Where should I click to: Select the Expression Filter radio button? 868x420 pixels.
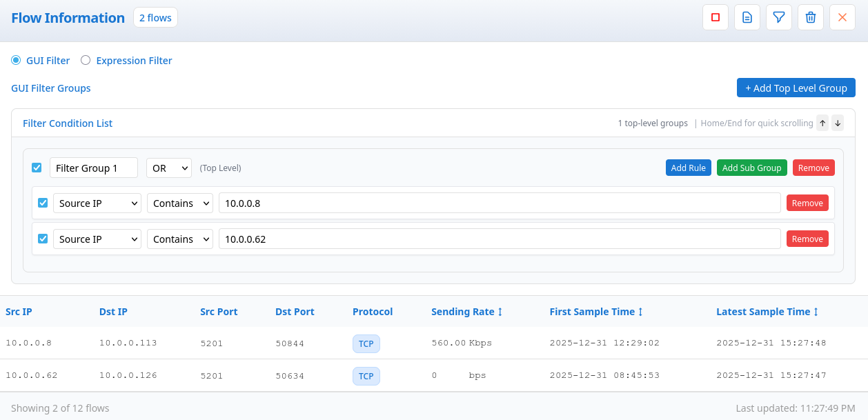pyautogui.click(x=86, y=61)
